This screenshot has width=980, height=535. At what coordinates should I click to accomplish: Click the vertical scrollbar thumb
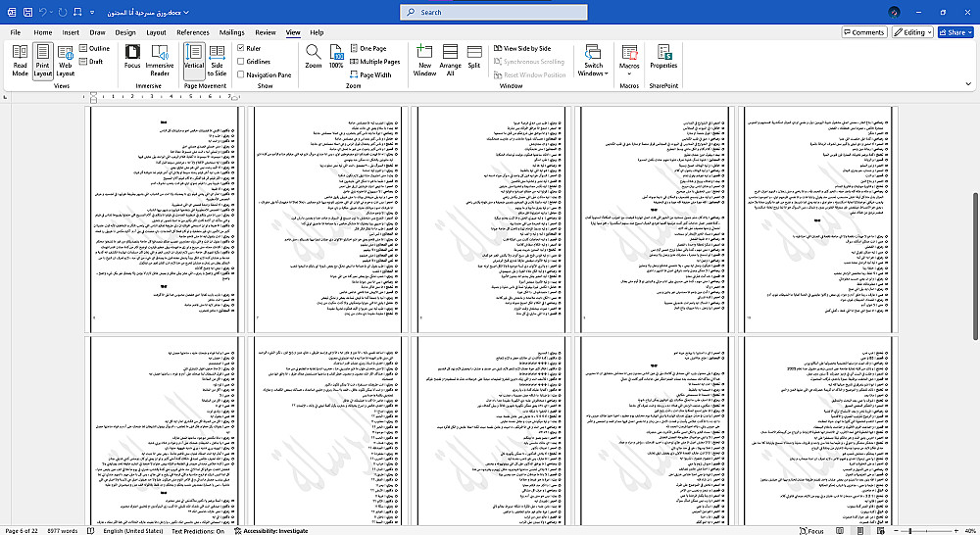click(x=975, y=267)
